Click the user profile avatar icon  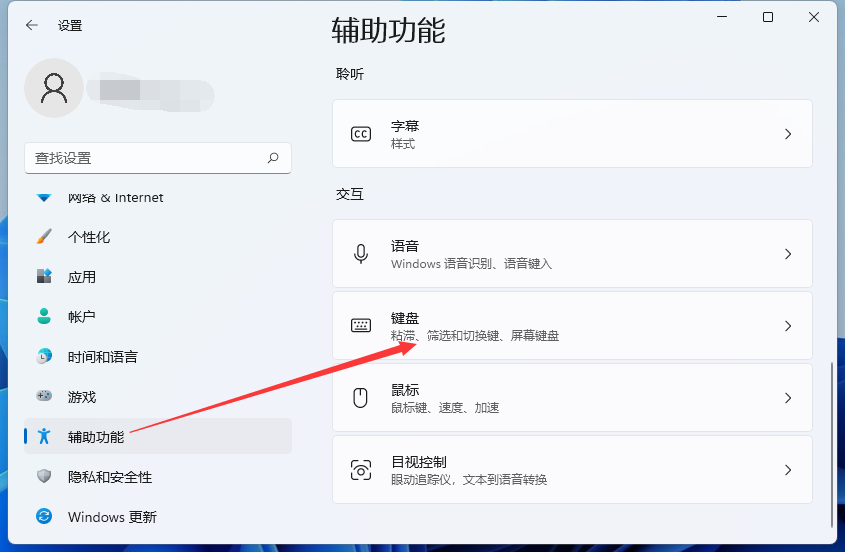(x=53, y=89)
